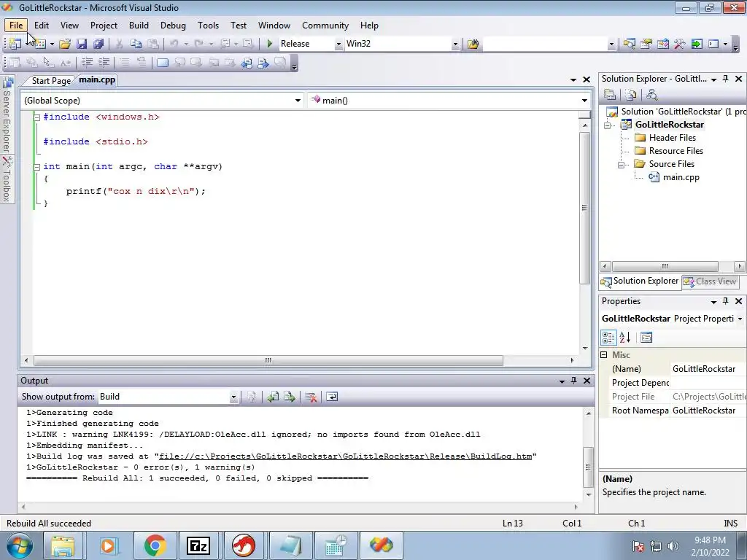This screenshot has height=560, width=747.
Task: Increase line indent in text editor toolbar
Action: pyautogui.click(x=104, y=63)
